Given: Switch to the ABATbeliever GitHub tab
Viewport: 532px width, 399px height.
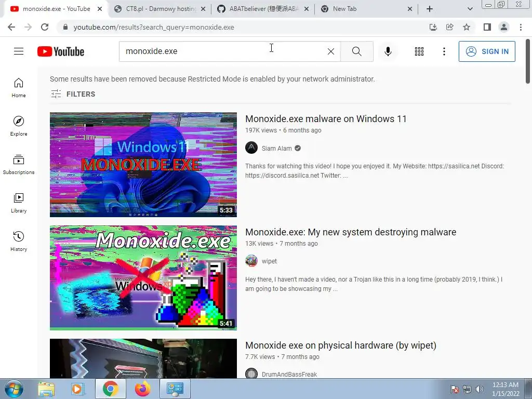Looking at the screenshot, I should pos(263,9).
